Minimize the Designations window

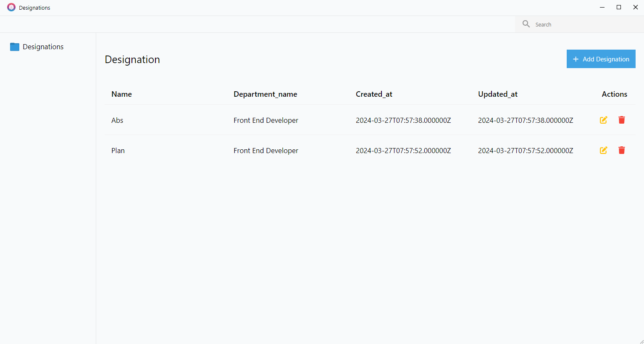tap(602, 7)
